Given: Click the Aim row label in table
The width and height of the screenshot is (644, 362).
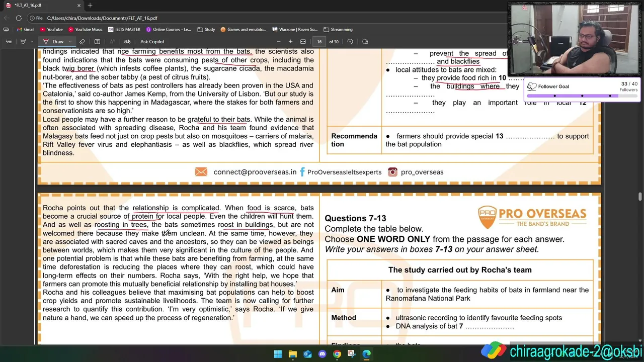Looking at the screenshot, I should pos(338,290).
